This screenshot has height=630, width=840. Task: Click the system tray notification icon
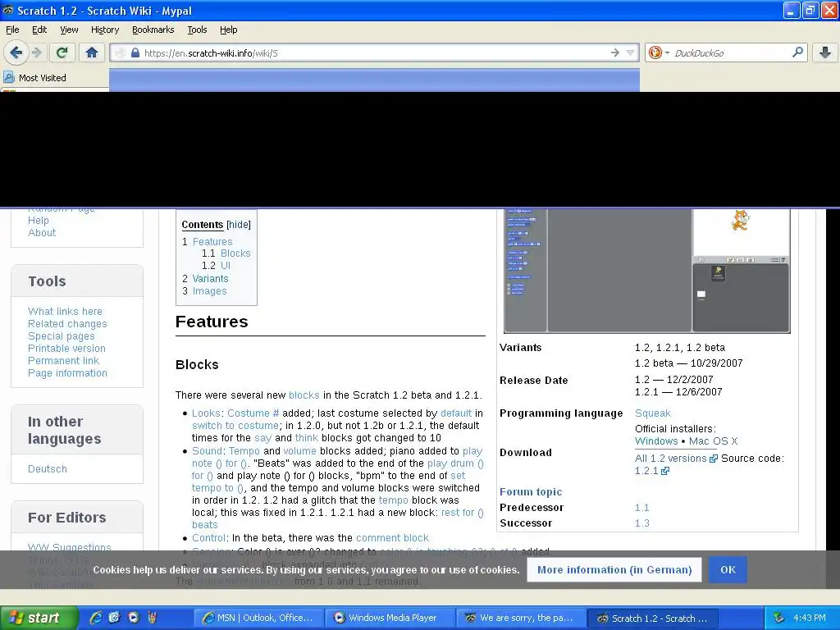(778, 618)
